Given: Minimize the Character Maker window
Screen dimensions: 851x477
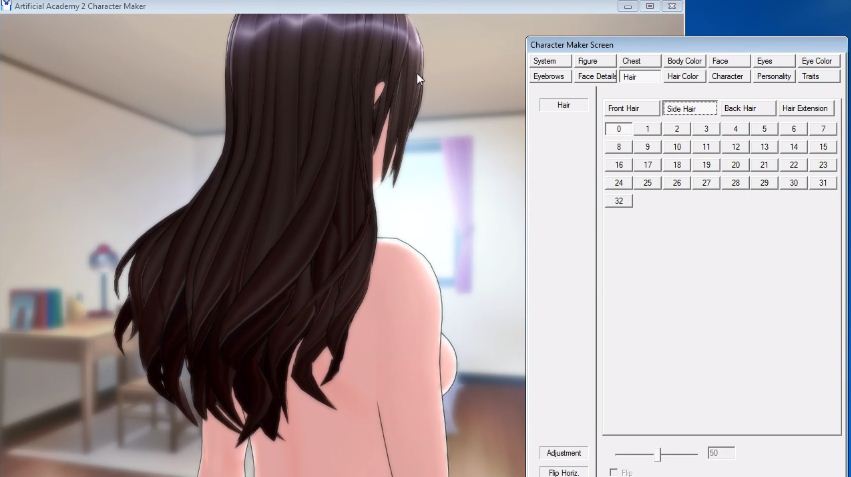Looking at the screenshot, I should 628,7.
